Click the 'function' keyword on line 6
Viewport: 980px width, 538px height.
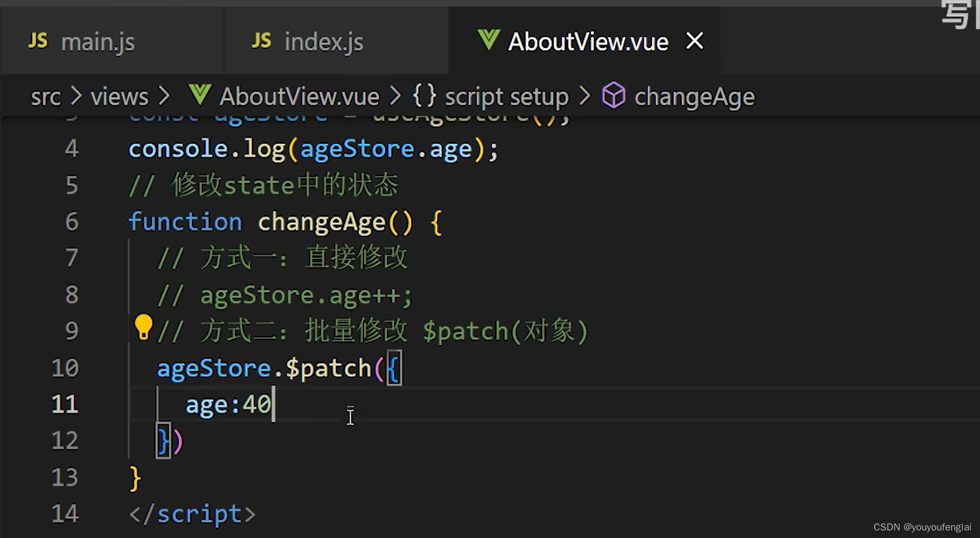185,222
